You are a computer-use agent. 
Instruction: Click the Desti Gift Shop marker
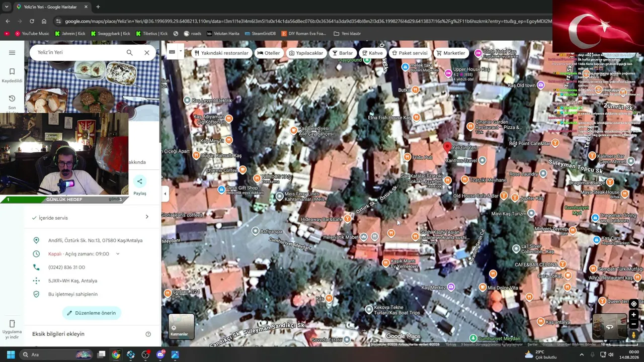[x=221, y=190]
